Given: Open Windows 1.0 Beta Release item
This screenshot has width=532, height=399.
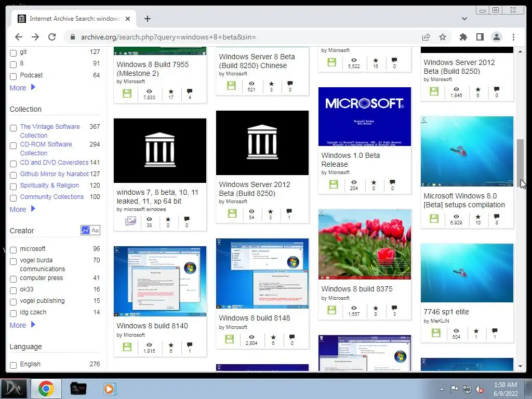Looking at the screenshot, I should (x=351, y=160).
